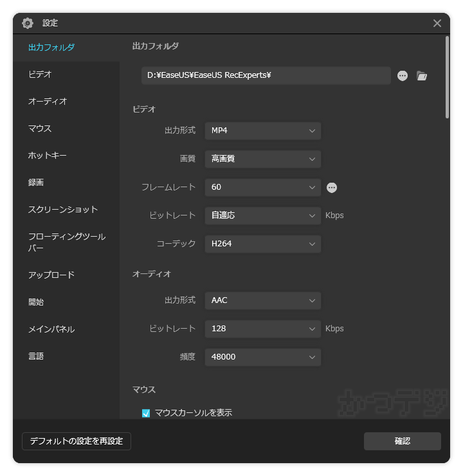This screenshot has height=476, width=463.
Task: Open the 頻度 48000 dropdown
Action: point(263,357)
